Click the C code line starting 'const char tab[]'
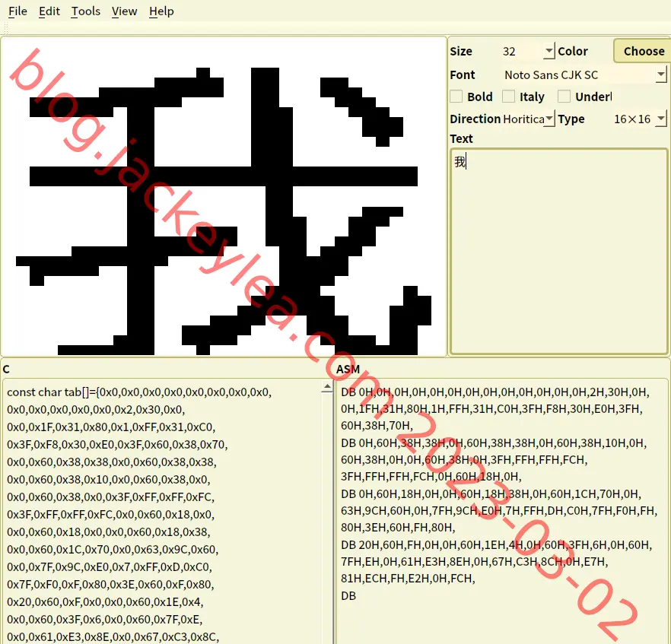This screenshot has width=671, height=644. pyautogui.click(x=139, y=392)
